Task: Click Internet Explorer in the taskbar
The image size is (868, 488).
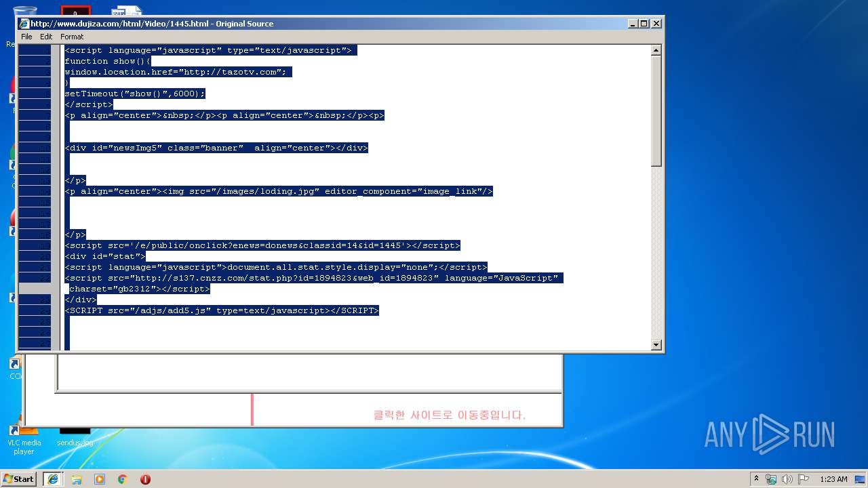Action: 53,479
